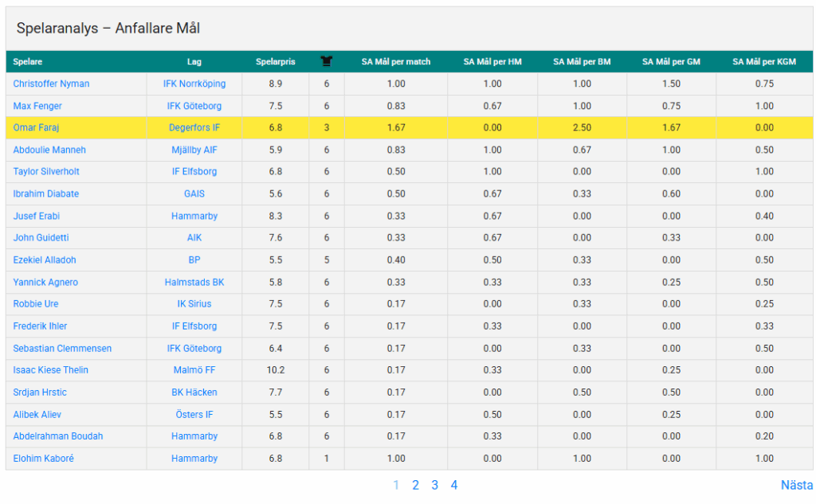The height and width of the screenshot is (504, 816).
Task: Open Halmstads BK team link
Action: tap(194, 283)
